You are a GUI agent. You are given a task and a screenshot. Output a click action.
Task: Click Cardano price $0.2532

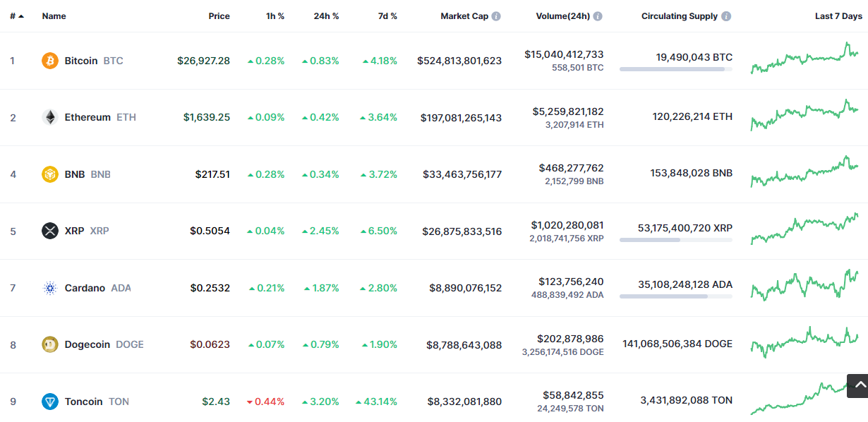click(210, 288)
